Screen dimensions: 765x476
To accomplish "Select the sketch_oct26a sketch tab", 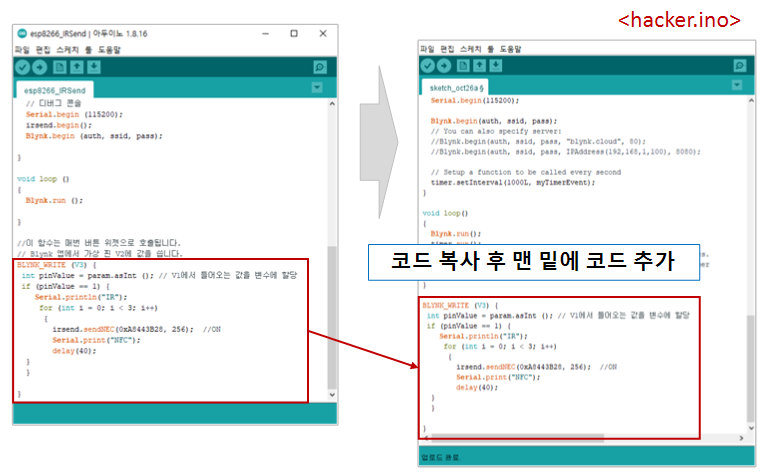I will (x=456, y=88).
